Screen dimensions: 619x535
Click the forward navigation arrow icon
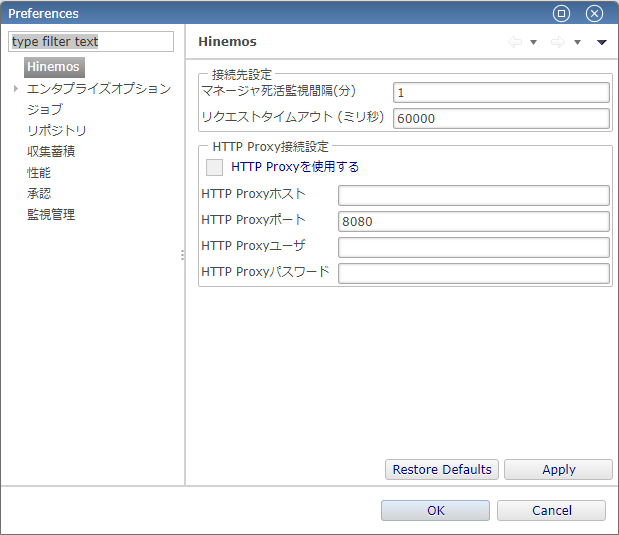pyautogui.click(x=558, y=42)
